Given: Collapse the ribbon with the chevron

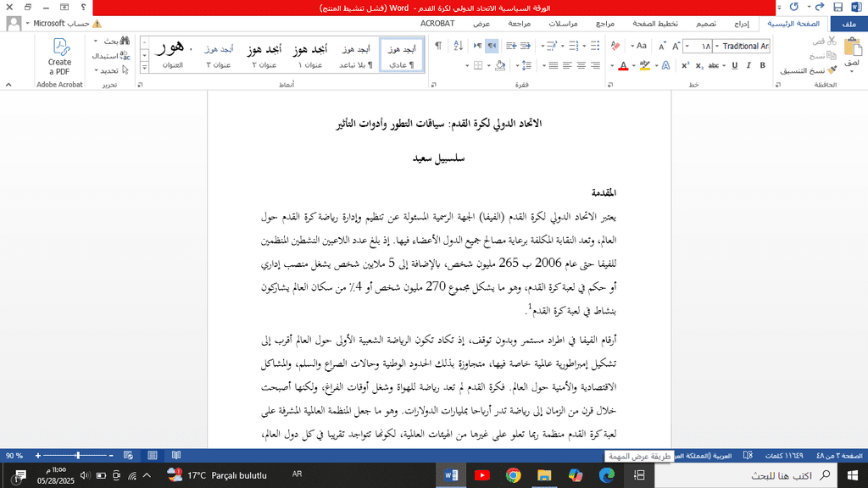Looking at the screenshot, I should pos(8,85).
